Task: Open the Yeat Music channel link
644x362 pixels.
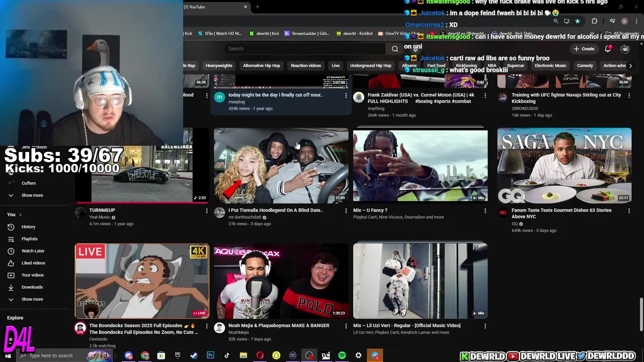Action: pyautogui.click(x=100, y=217)
